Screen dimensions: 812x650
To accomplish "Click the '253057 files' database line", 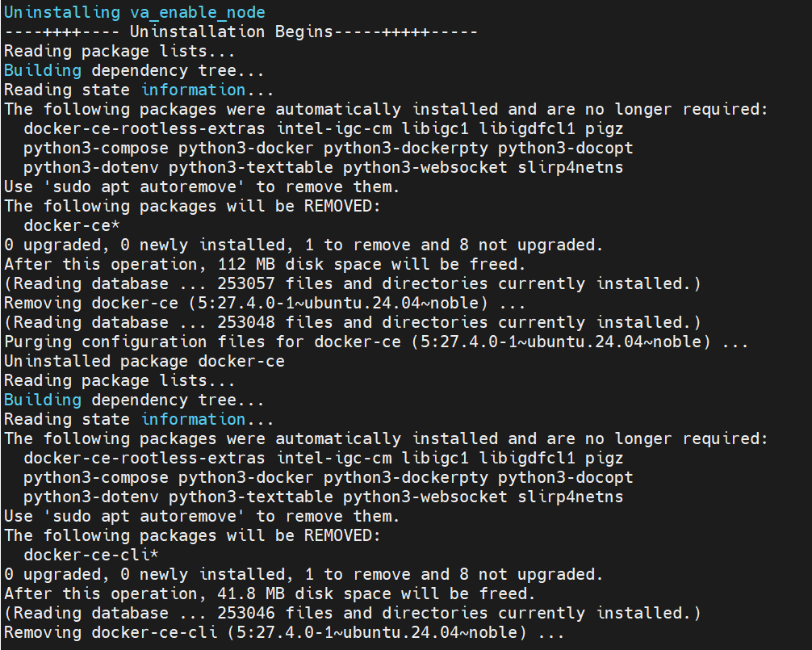I will pos(352,284).
